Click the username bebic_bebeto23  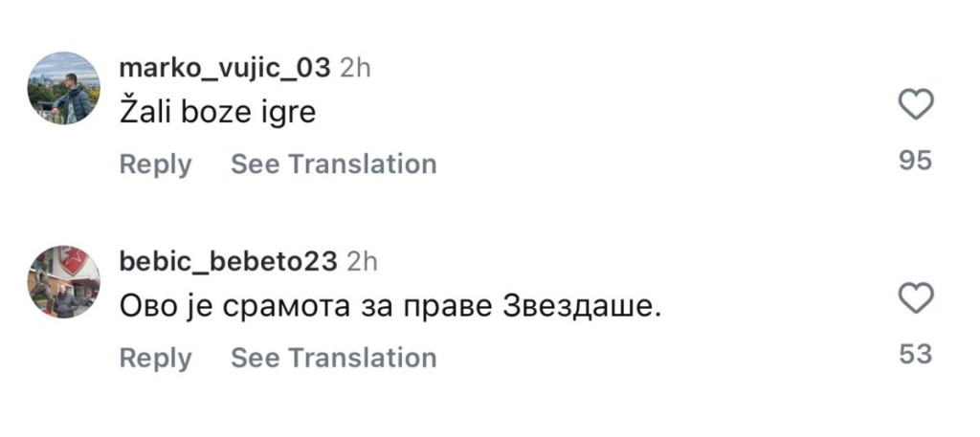228,261
